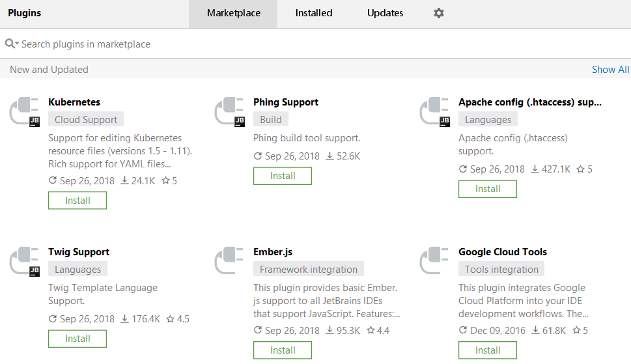Click the Tools integration tag

coord(501,269)
